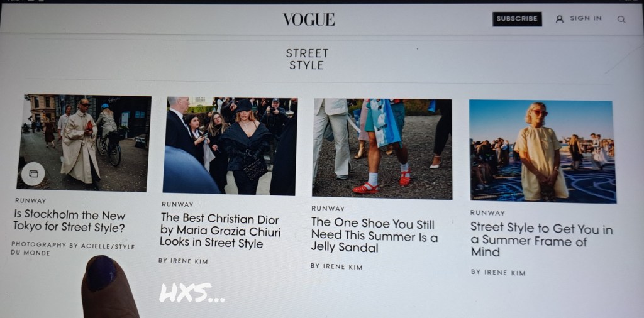Click Runway tag above Jelly Sandal article
The image size is (644, 318).
[328, 209]
